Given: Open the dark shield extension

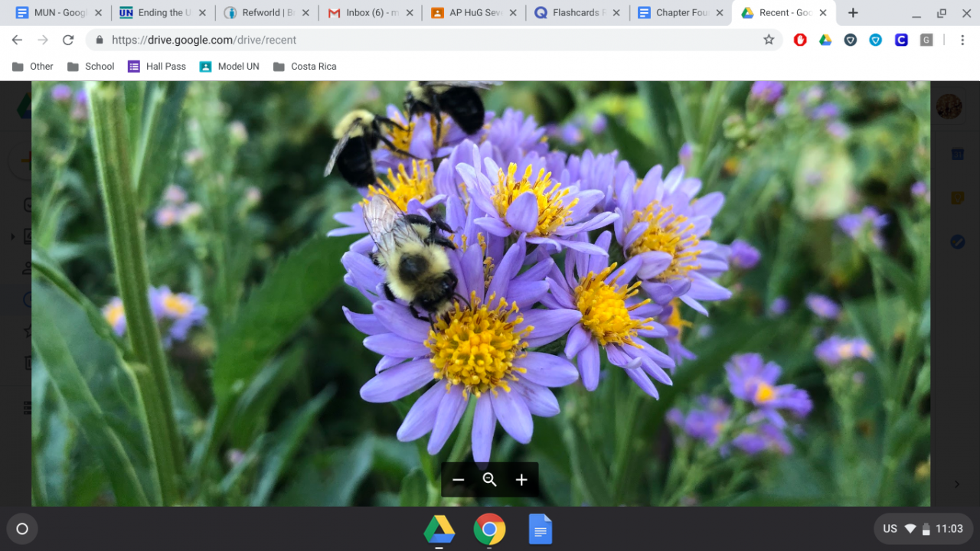Looking at the screenshot, I should tap(851, 40).
